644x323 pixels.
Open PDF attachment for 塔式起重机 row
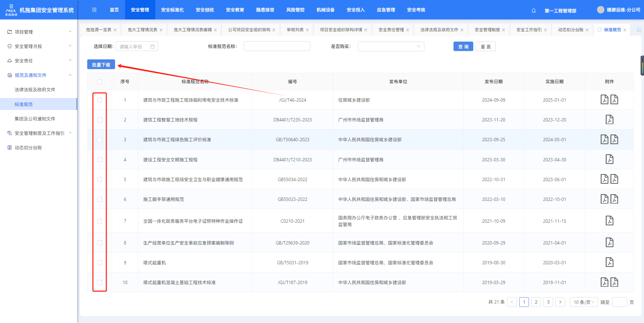click(x=609, y=262)
